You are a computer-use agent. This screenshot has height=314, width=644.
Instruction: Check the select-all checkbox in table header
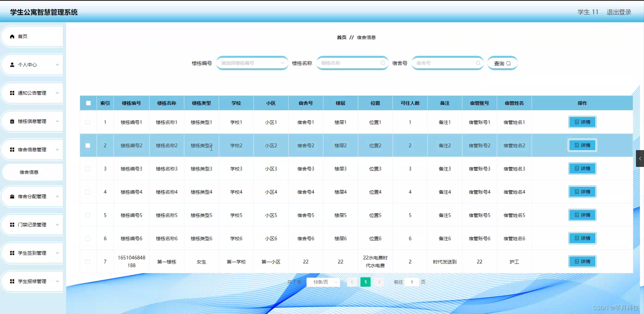click(x=88, y=103)
